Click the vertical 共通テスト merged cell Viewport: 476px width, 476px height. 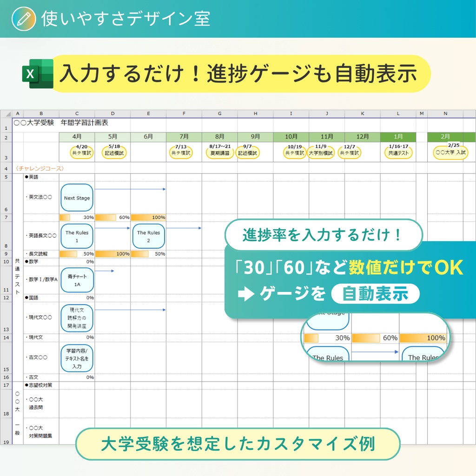click(x=18, y=277)
